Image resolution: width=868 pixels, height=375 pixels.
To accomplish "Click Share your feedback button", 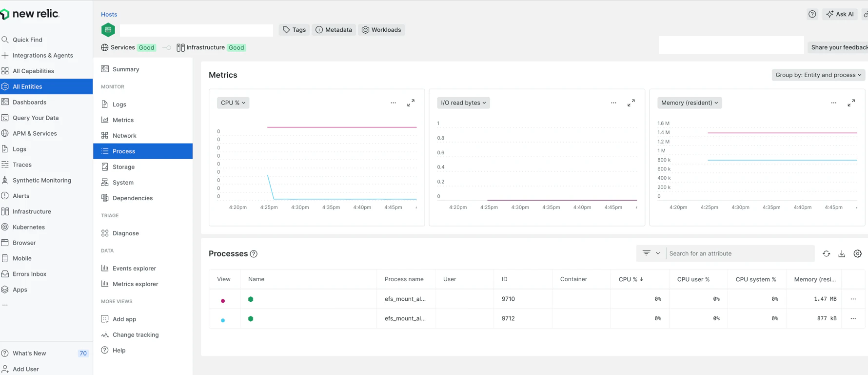I will point(839,47).
